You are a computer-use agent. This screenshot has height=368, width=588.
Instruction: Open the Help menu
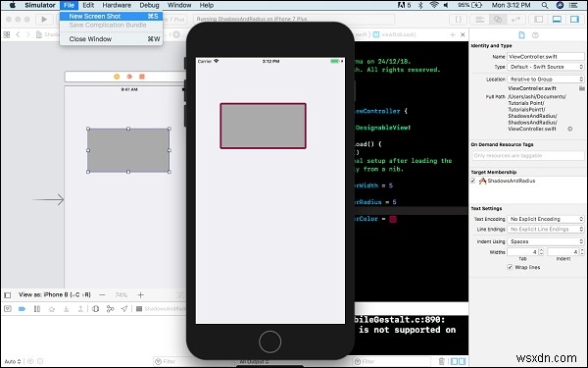[207, 5]
